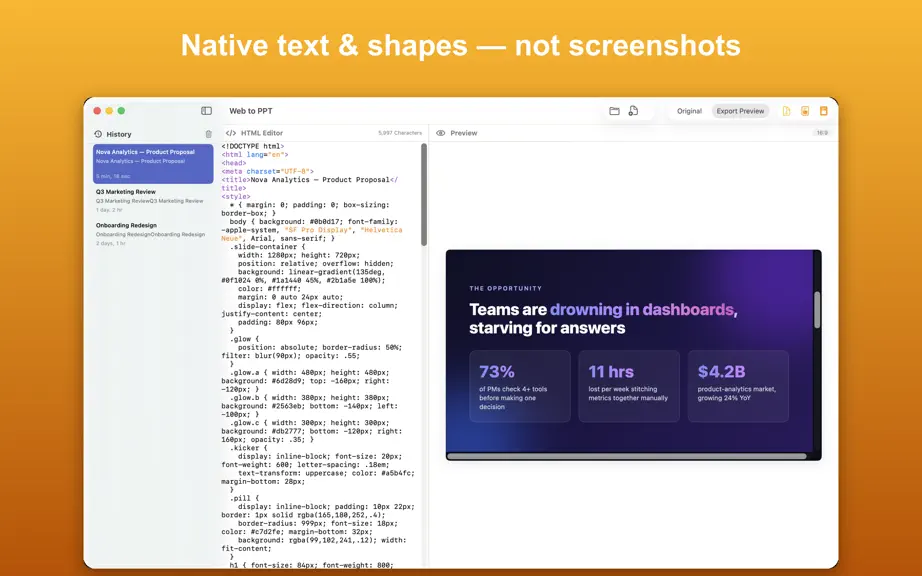
Task: Click 'THE OPPORTUNITY' kicker text
Action: (506, 289)
